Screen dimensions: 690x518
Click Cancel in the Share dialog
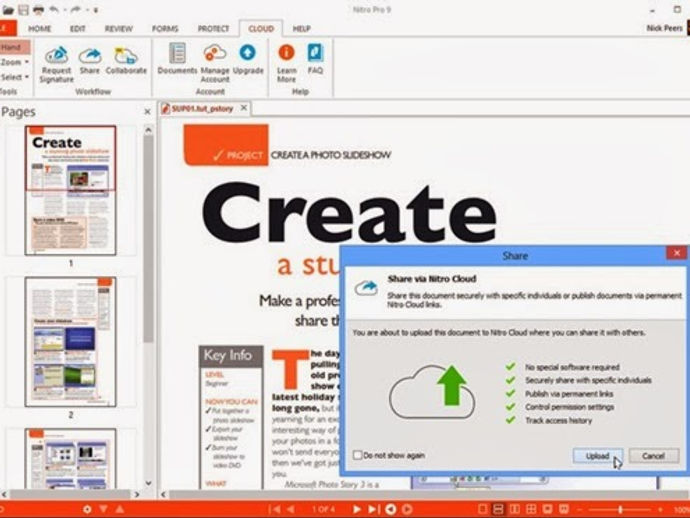653,456
